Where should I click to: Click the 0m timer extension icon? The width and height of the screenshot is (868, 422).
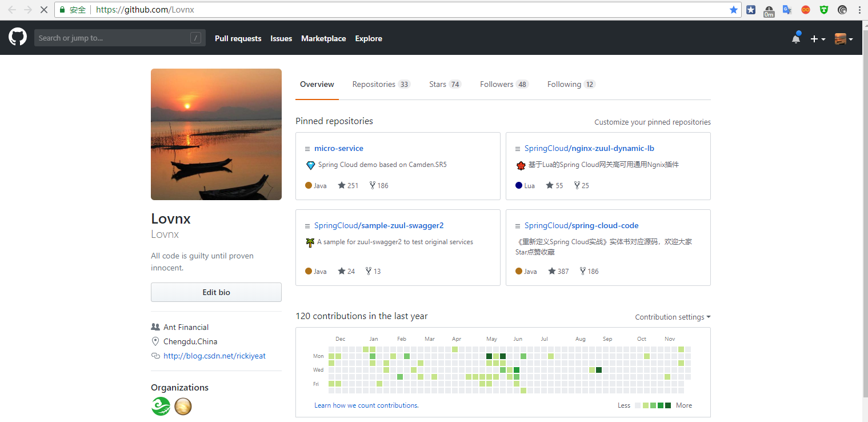pos(769,10)
